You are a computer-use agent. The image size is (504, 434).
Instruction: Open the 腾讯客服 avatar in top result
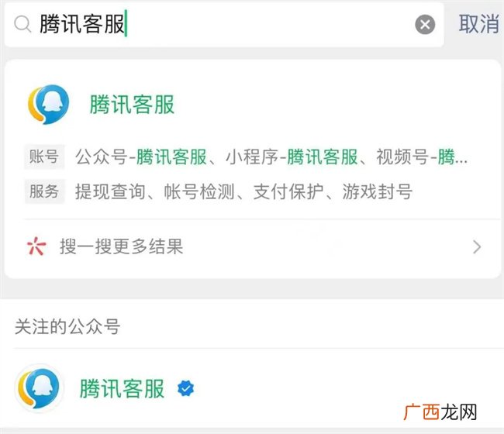point(49,105)
